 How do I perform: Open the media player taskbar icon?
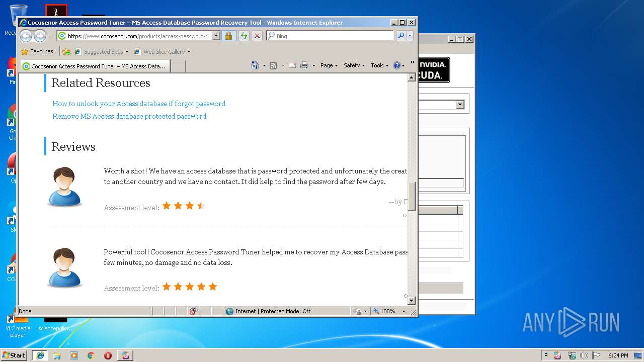[x=74, y=355]
